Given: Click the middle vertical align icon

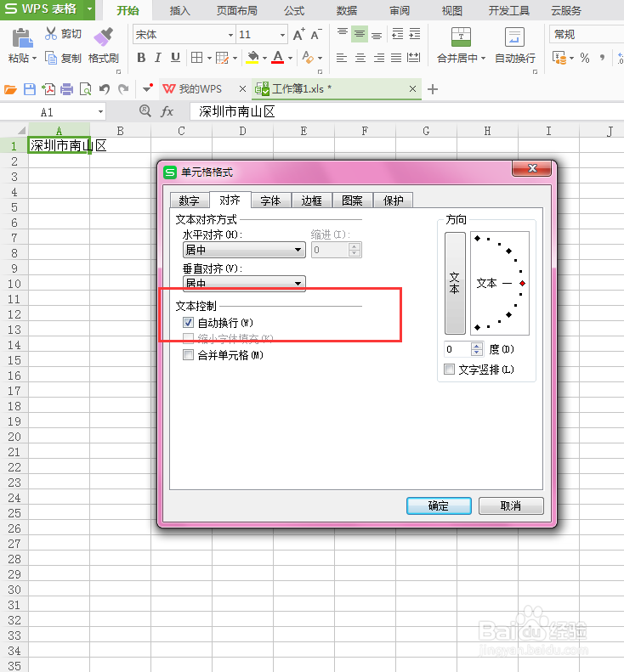Looking at the screenshot, I should click(x=360, y=34).
